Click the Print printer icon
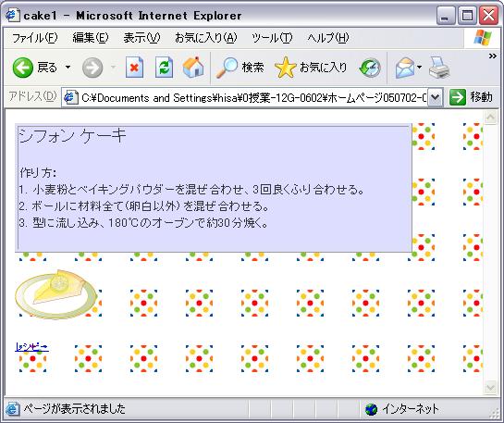 [439, 68]
